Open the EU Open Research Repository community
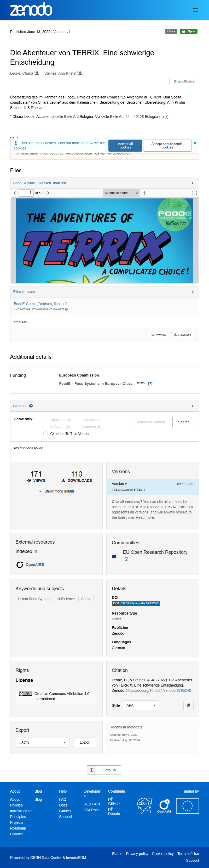This screenshot has height=868, width=209. 155,552
